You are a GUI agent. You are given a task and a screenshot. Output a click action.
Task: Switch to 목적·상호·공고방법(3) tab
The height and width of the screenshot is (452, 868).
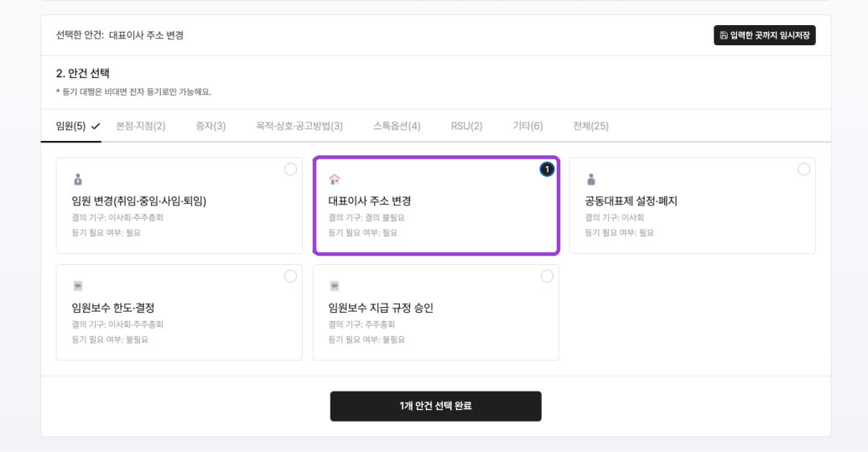(299, 126)
